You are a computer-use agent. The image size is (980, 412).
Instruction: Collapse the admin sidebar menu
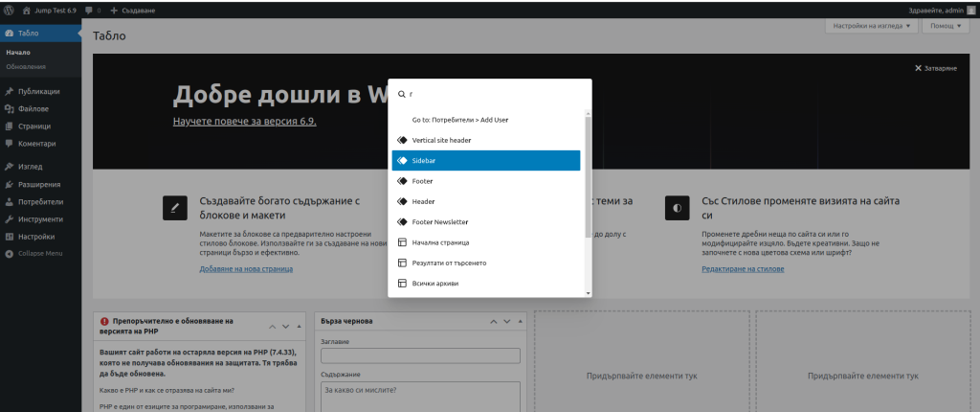pos(34,253)
